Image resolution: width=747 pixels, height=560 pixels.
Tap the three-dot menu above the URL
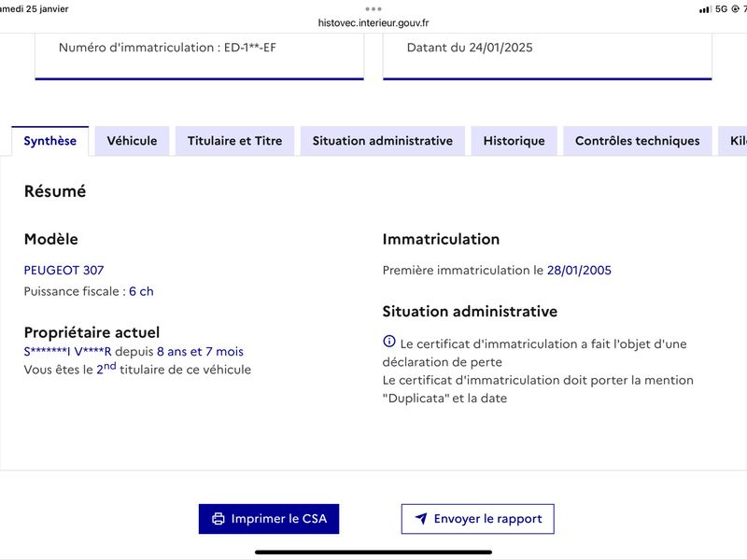pos(373,9)
